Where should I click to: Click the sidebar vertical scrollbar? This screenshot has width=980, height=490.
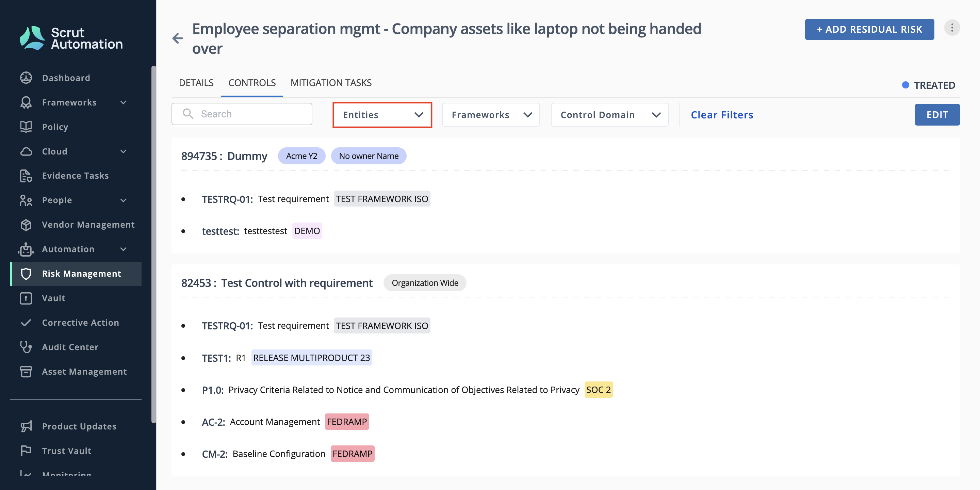coord(154,244)
